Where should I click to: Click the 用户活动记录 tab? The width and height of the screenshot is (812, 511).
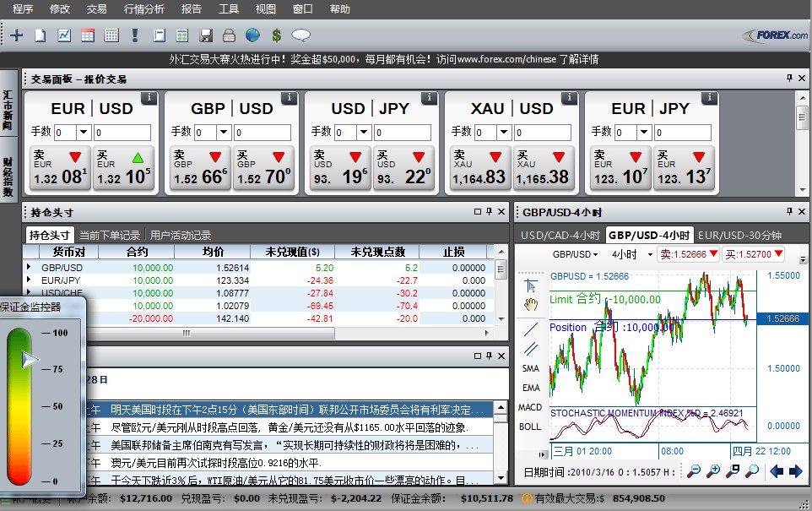(x=181, y=236)
